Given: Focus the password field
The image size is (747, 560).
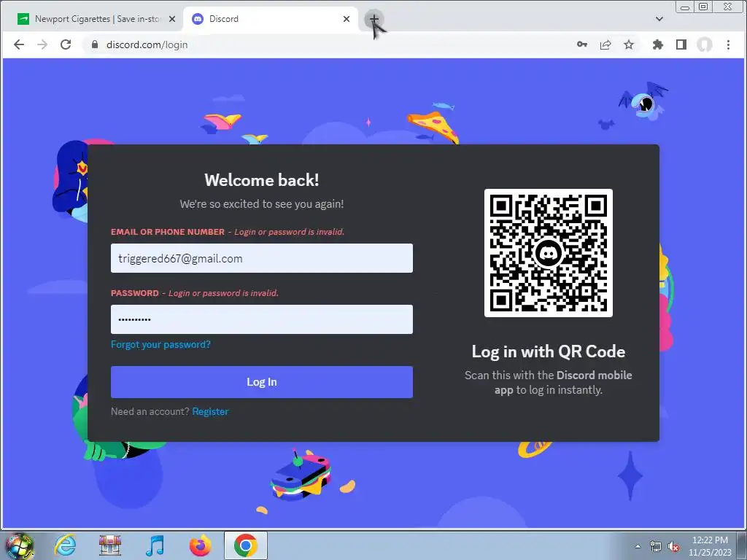Looking at the screenshot, I should pyautogui.click(x=262, y=319).
